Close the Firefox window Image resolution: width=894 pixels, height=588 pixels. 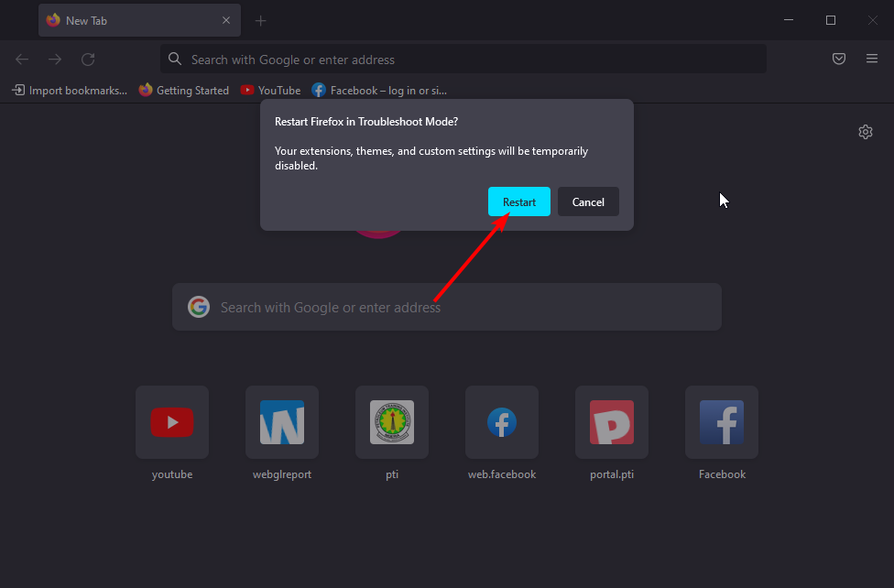[x=873, y=20]
